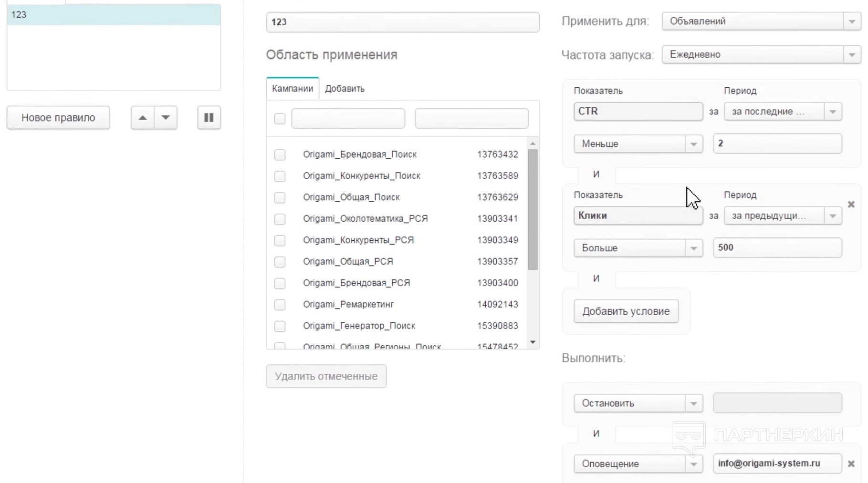Open the Меньше comparison dropdown

tap(638, 144)
